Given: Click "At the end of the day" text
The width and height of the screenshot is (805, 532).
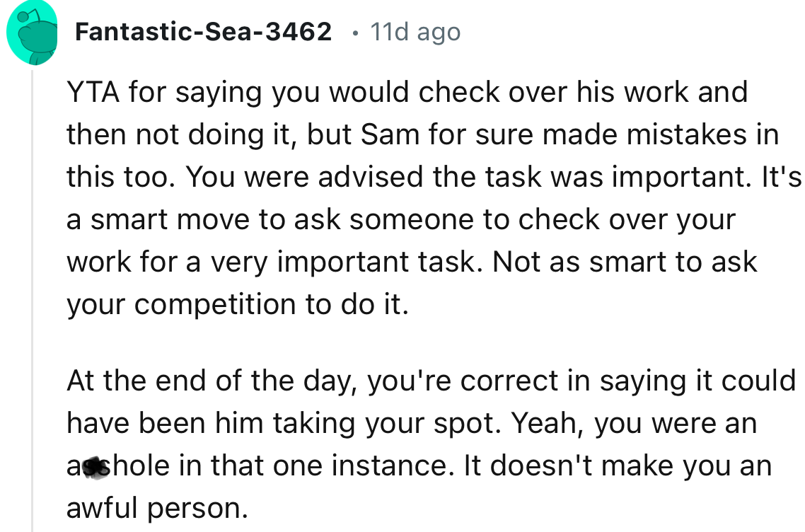Looking at the screenshot, I should pos(212,382).
